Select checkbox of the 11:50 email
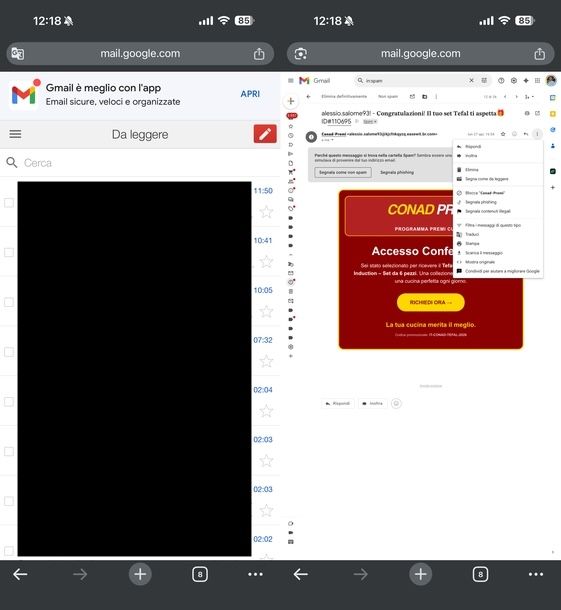Image resolution: width=561 pixels, height=610 pixels. coord(9,203)
